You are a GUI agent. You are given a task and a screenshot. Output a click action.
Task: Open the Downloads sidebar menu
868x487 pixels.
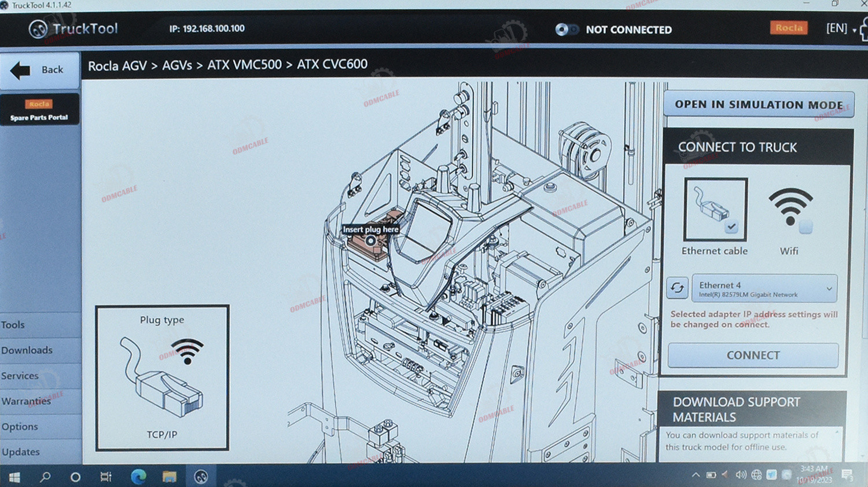(40, 350)
